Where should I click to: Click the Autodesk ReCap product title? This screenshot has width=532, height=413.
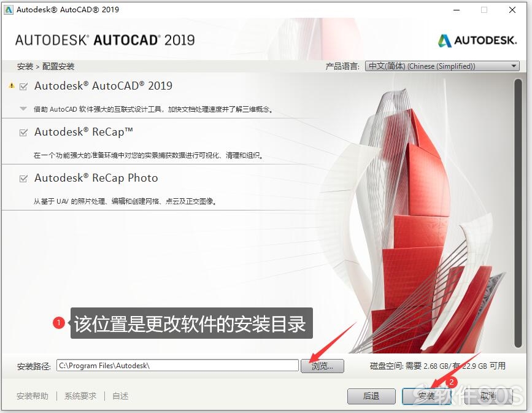pos(83,132)
